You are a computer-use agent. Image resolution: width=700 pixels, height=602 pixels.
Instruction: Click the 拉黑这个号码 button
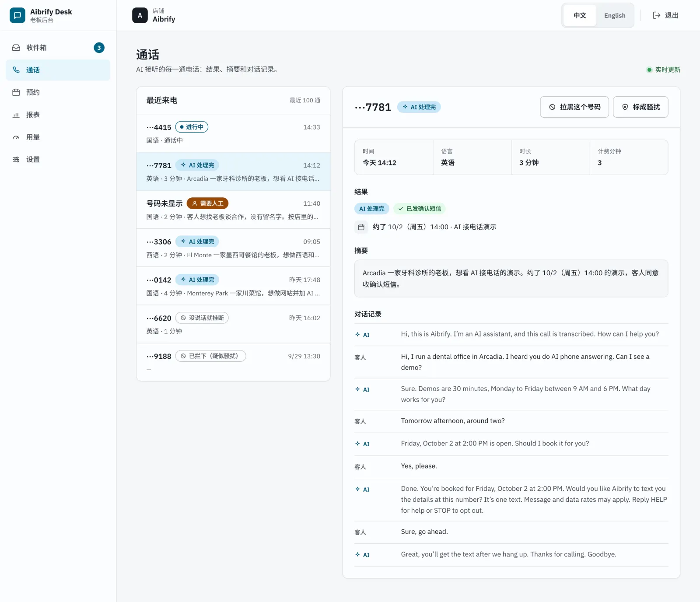[574, 107]
